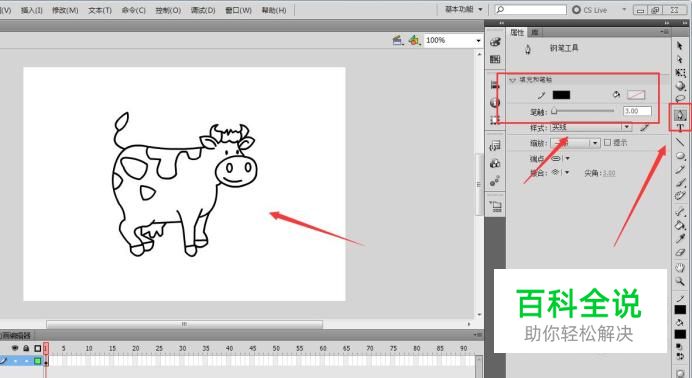Open the stroke 样式 style dropdown
This screenshot has height=378, width=692.
[x=591, y=127]
